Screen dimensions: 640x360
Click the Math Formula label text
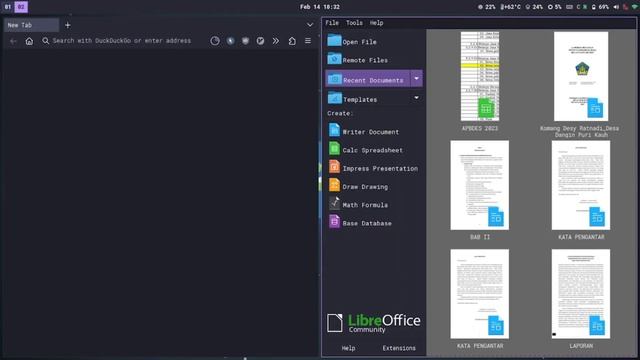point(365,205)
